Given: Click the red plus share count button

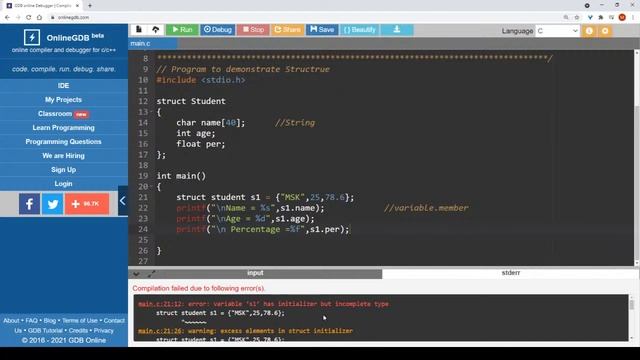Looking at the screenshot, I should 87,204.
